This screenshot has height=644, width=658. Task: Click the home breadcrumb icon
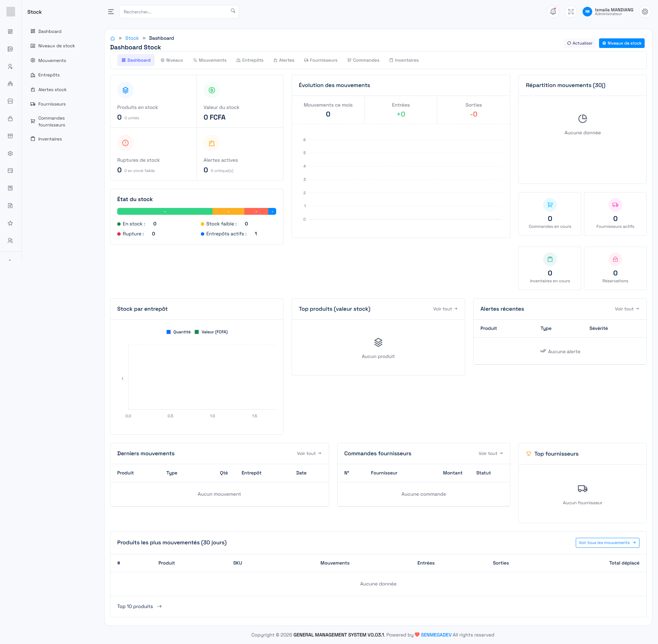pos(112,38)
